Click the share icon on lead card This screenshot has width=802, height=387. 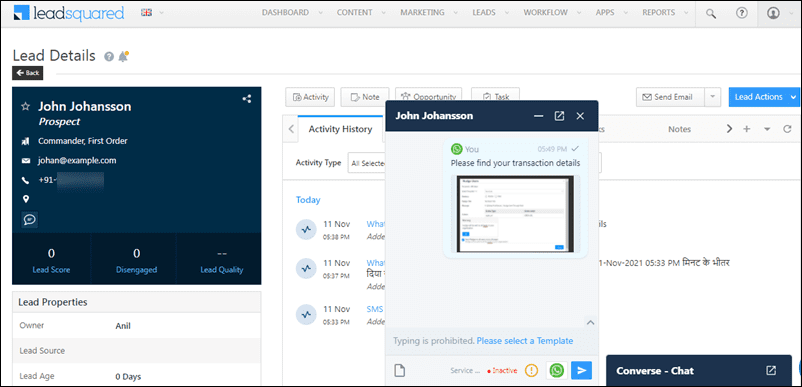point(247,99)
